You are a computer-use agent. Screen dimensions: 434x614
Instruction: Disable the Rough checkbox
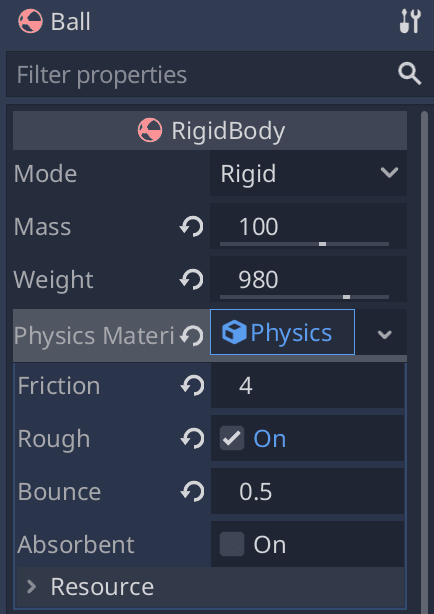pyautogui.click(x=232, y=438)
